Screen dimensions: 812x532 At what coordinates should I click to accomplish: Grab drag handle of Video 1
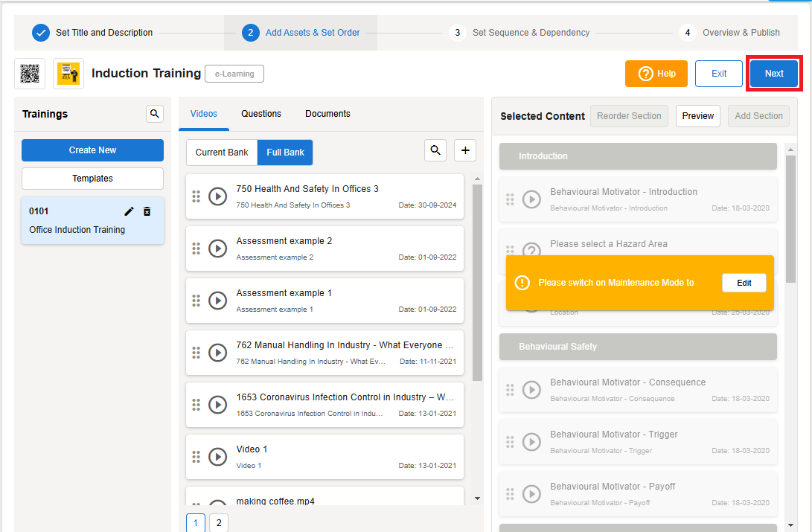196,457
